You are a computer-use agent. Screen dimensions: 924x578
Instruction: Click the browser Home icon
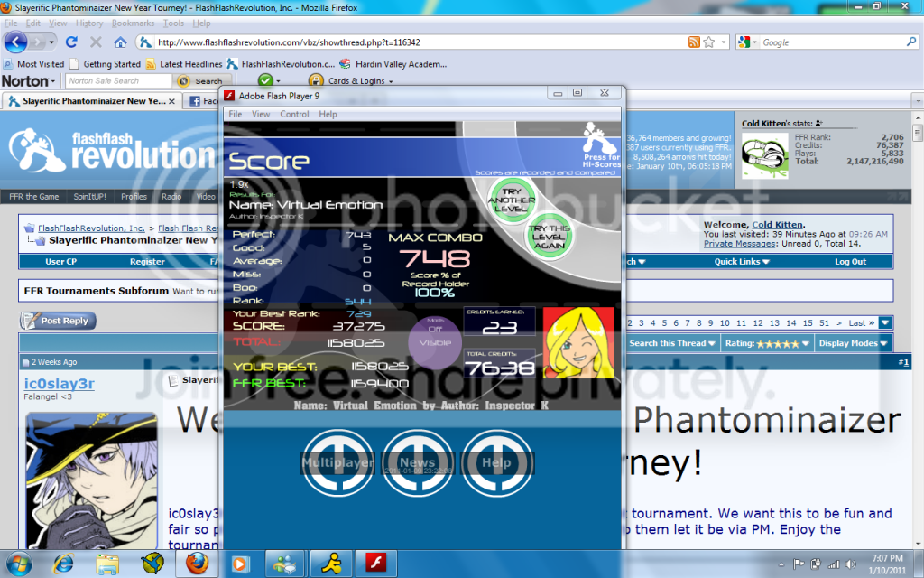(120, 42)
